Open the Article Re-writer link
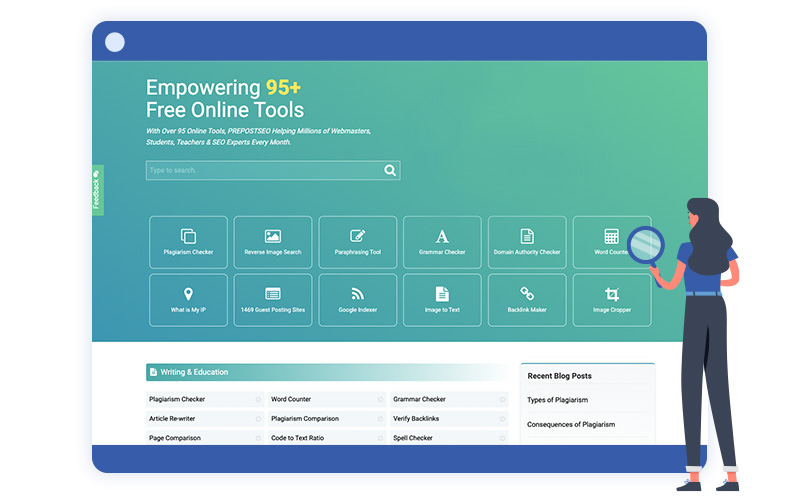Screen dimensions: 800x500 pyautogui.click(x=205, y=419)
